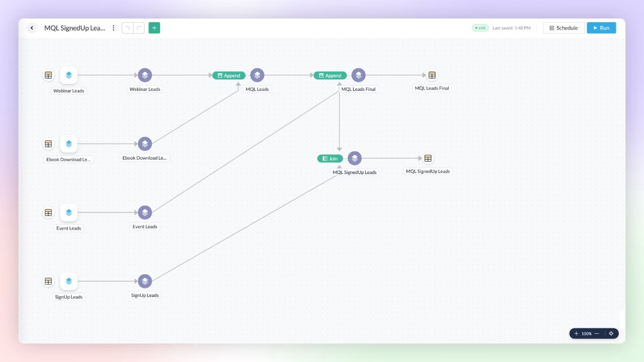Viewport: 644px width, 362px height.
Task: Select the MQL Leads purple stage node
Action: 257,75
